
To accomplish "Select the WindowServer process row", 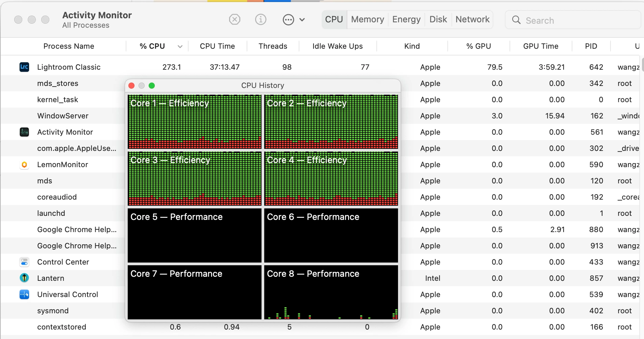I will 320,116.
